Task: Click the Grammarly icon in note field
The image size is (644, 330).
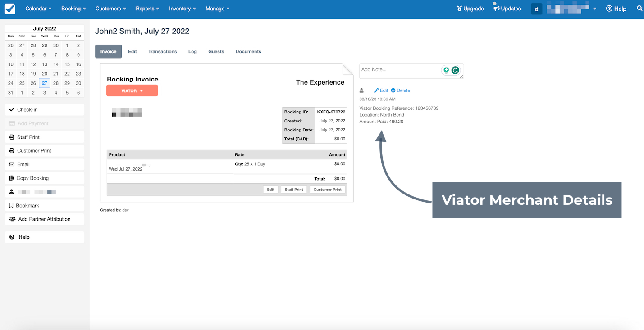Action: [455, 70]
